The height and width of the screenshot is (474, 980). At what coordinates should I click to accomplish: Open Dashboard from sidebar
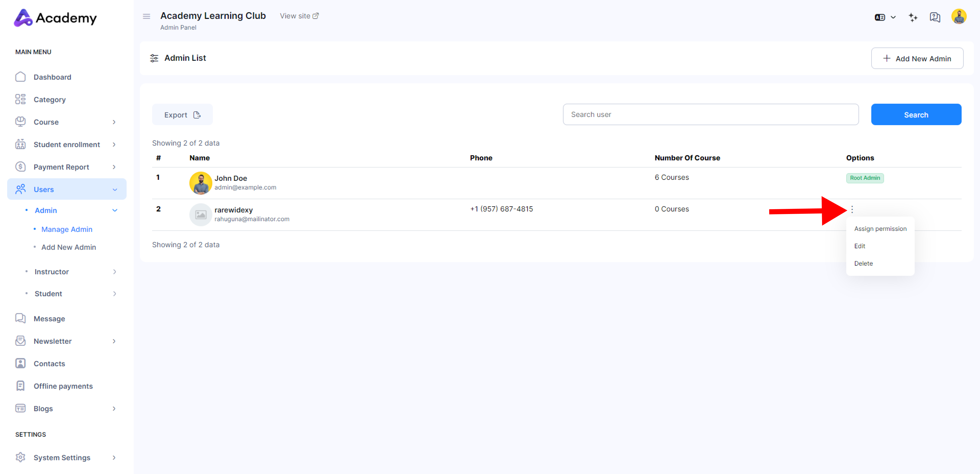(x=52, y=77)
